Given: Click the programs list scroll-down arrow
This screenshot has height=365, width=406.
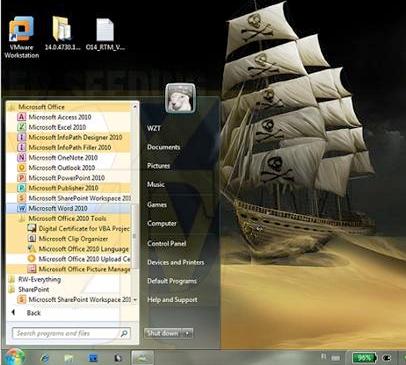Looking at the screenshot, I should click(x=135, y=299).
